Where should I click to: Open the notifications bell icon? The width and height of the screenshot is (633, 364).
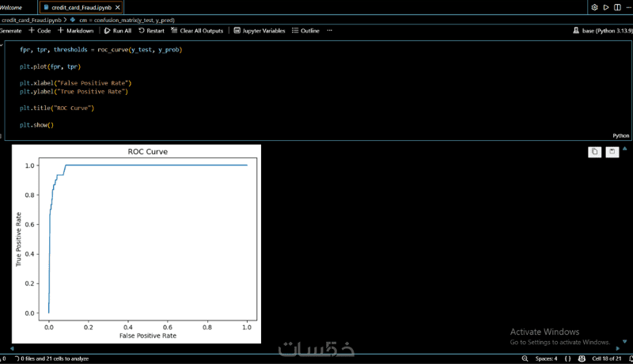[x=631, y=358]
